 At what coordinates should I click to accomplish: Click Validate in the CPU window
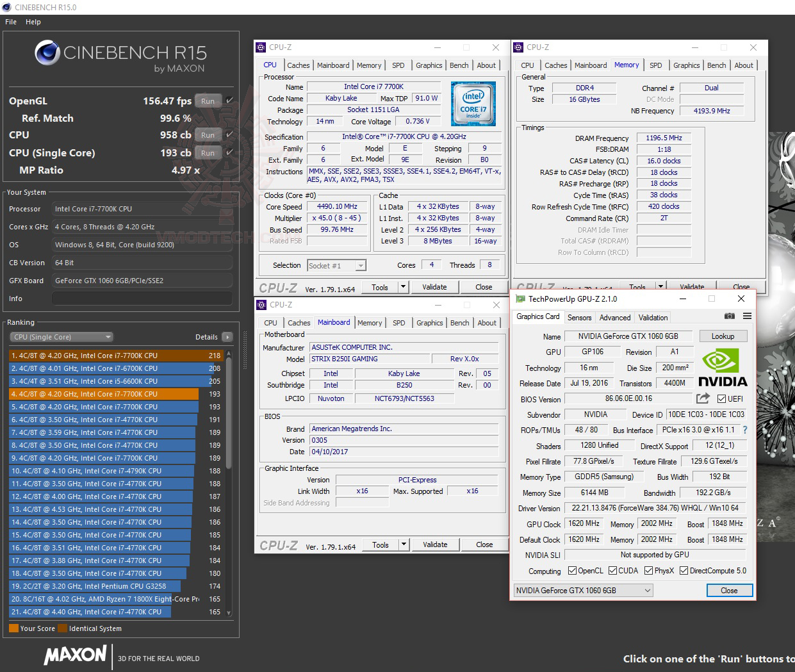coord(434,287)
